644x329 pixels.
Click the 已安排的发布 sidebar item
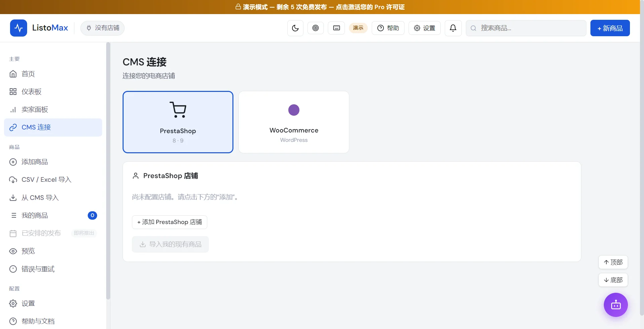click(53, 233)
